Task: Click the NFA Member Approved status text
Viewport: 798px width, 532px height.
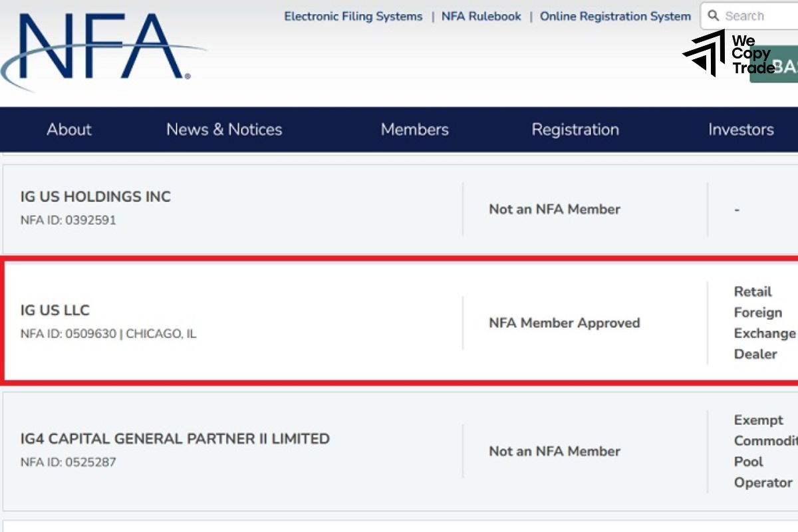Action: pyautogui.click(x=563, y=323)
